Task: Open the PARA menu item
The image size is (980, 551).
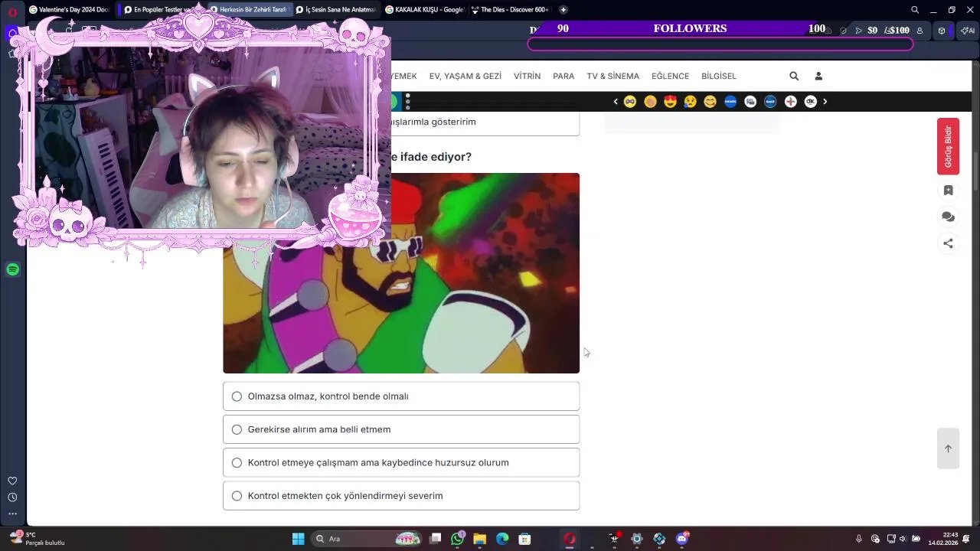Action: coord(563,76)
